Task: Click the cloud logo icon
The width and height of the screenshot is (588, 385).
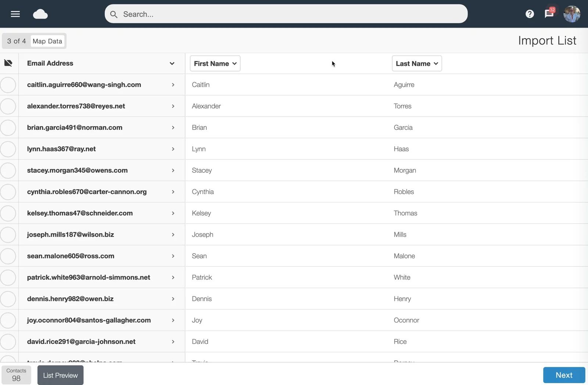Action: click(40, 14)
